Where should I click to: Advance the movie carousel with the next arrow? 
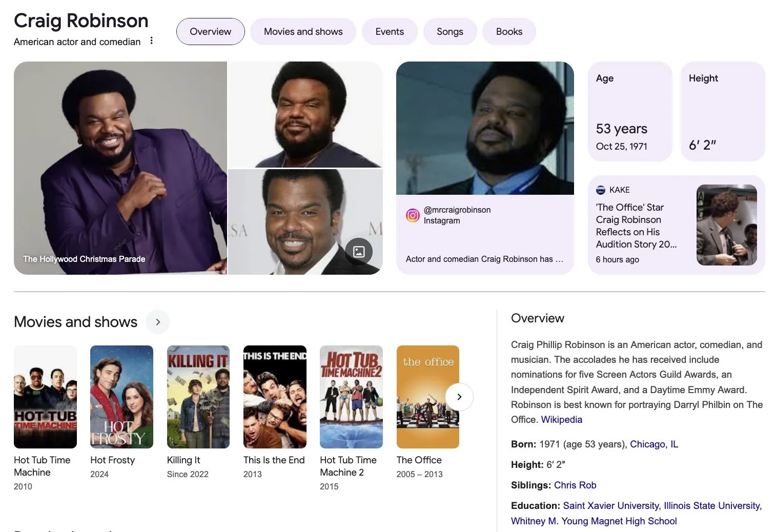pos(459,397)
